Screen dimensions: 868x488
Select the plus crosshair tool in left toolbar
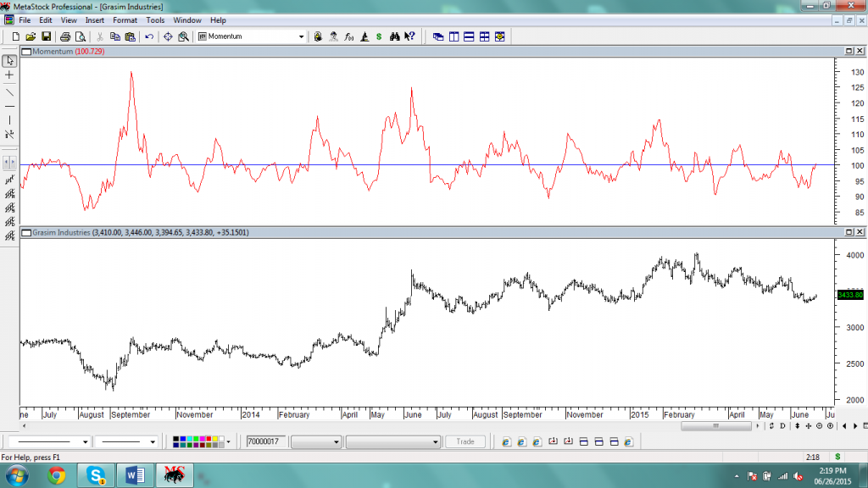click(x=9, y=75)
